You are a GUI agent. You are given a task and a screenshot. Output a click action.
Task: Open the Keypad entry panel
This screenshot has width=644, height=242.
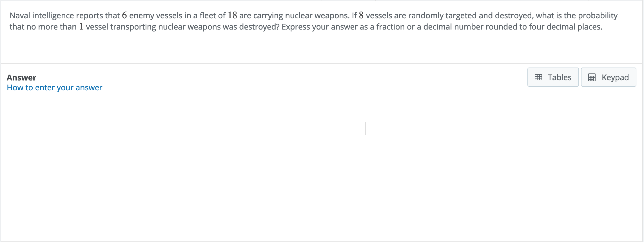click(609, 77)
